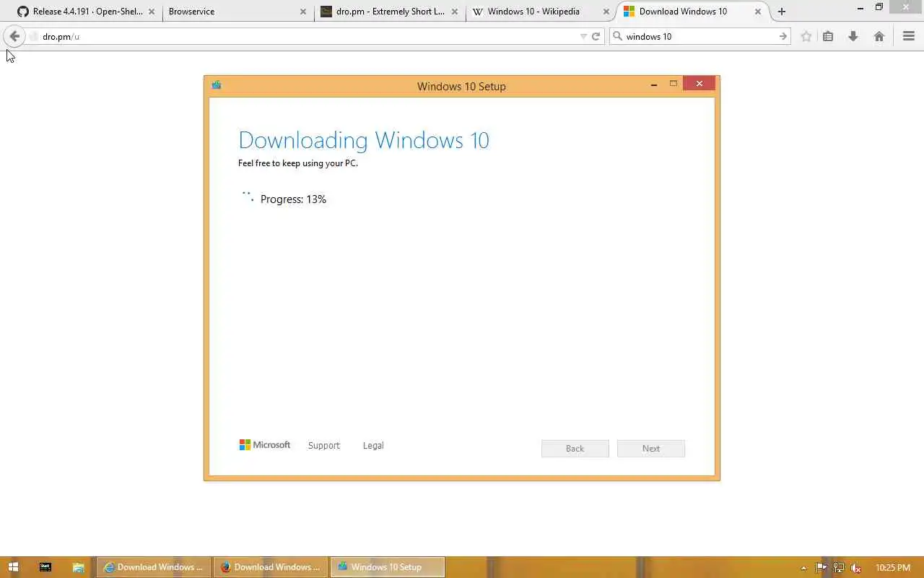Maximize the Windows 10 Setup dialog

click(673, 84)
